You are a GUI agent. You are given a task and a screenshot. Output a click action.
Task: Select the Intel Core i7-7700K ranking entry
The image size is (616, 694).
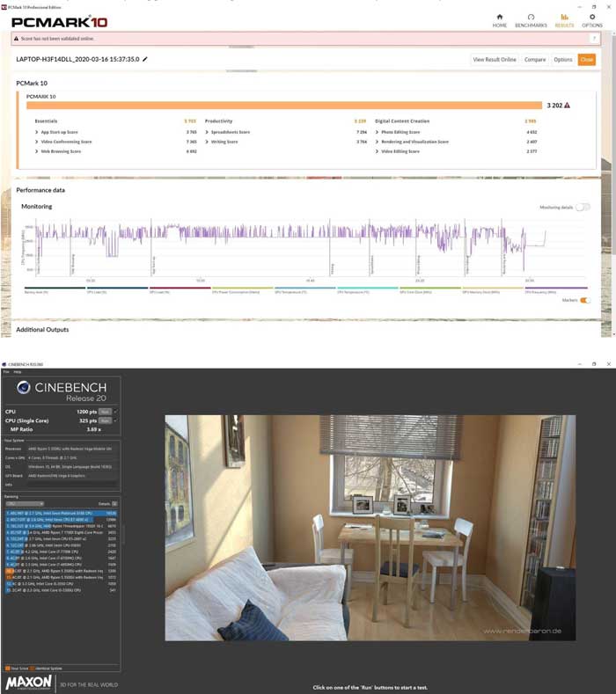(61, 552)
